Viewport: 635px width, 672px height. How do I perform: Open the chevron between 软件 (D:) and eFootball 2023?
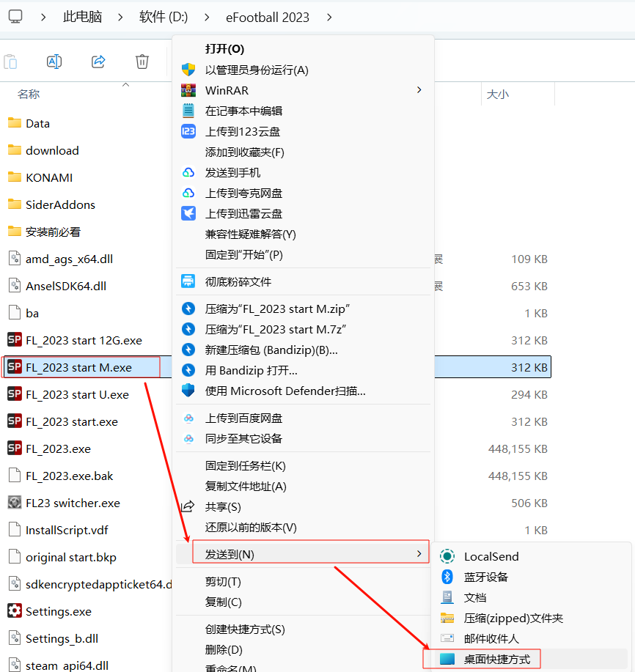[207, 18]
